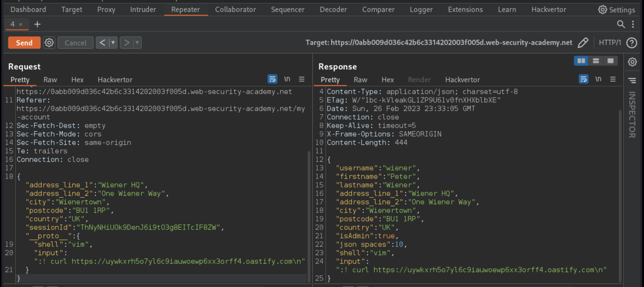Viewport: 644px width, 287px height.
Task: Open Inspector settings gear
Action: [x=632, y=62]
